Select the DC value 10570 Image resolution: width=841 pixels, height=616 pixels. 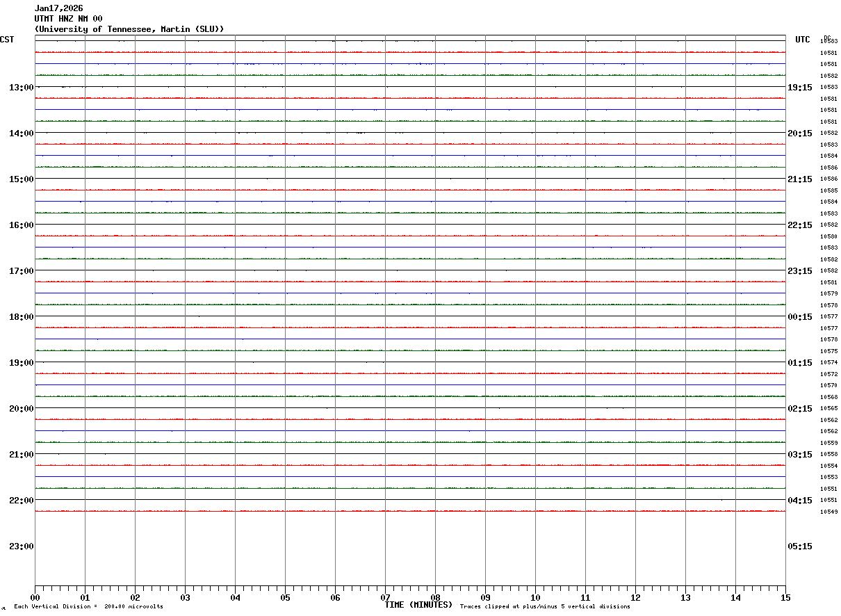pyautogui.click(x=828, y=385)
